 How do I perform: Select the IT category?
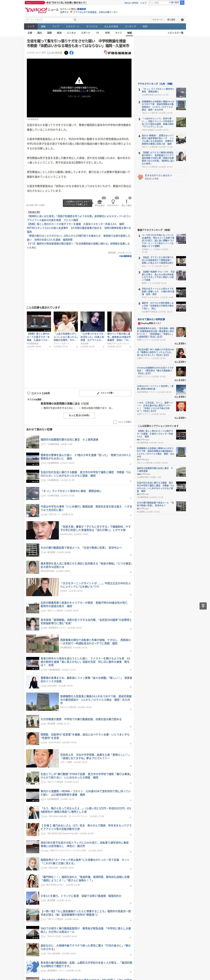click(98, 33)
